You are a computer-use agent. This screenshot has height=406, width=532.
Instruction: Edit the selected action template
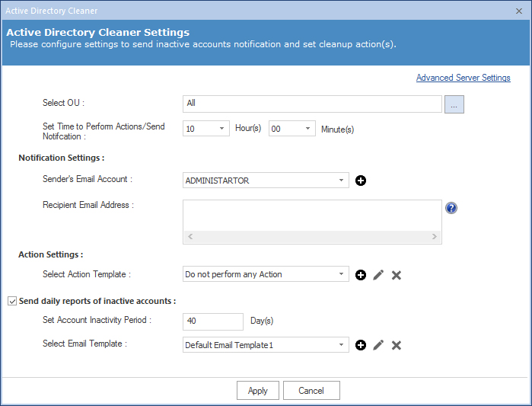click(x=378, y=275)
